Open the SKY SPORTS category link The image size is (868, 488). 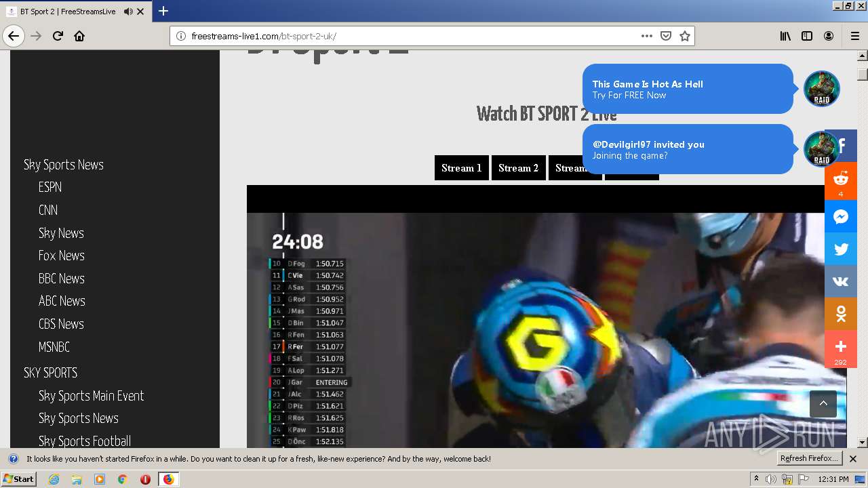(x=51, y=373)
